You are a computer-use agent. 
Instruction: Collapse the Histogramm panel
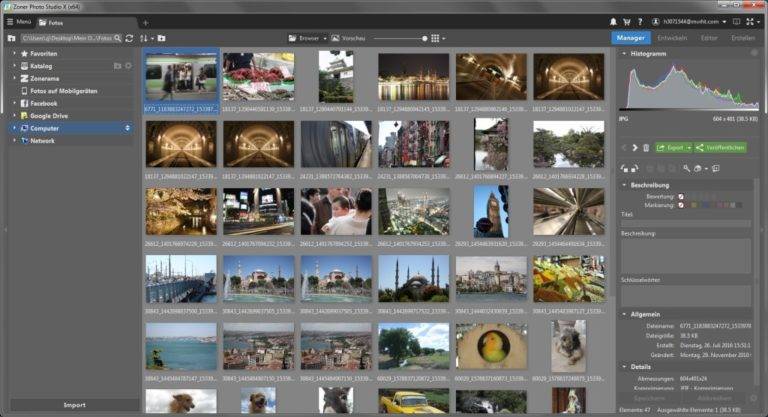624,53
